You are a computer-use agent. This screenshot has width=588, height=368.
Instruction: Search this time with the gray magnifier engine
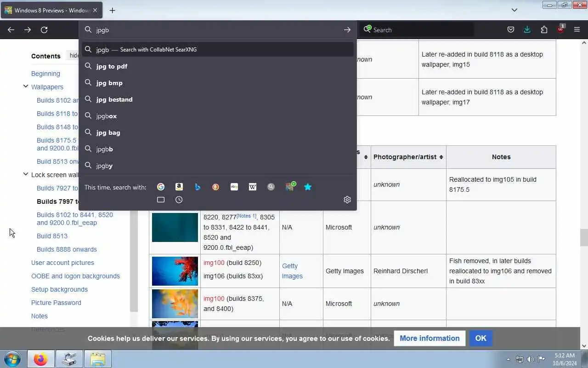[x=271, y=187]
